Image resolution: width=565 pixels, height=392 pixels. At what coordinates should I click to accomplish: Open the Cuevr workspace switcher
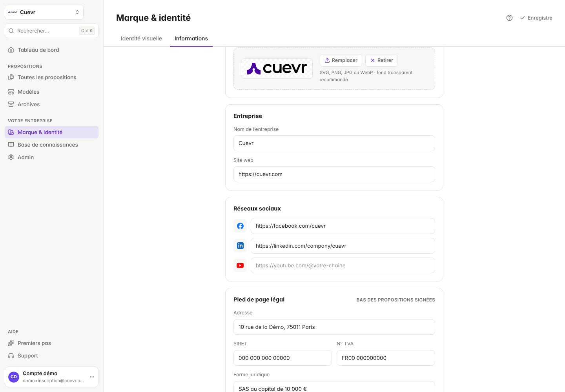(x=44, y=12)
